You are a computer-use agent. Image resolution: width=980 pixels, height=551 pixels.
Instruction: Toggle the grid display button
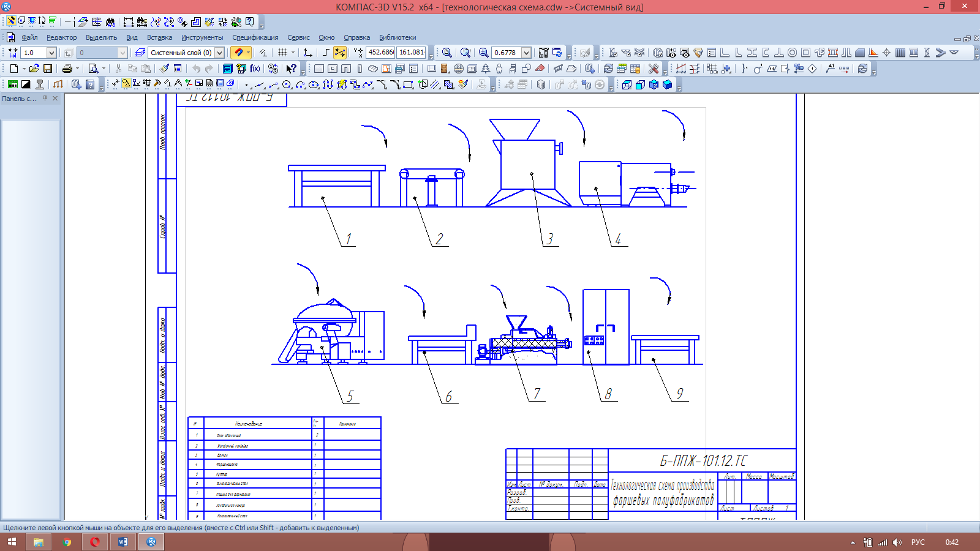(282, 53)
